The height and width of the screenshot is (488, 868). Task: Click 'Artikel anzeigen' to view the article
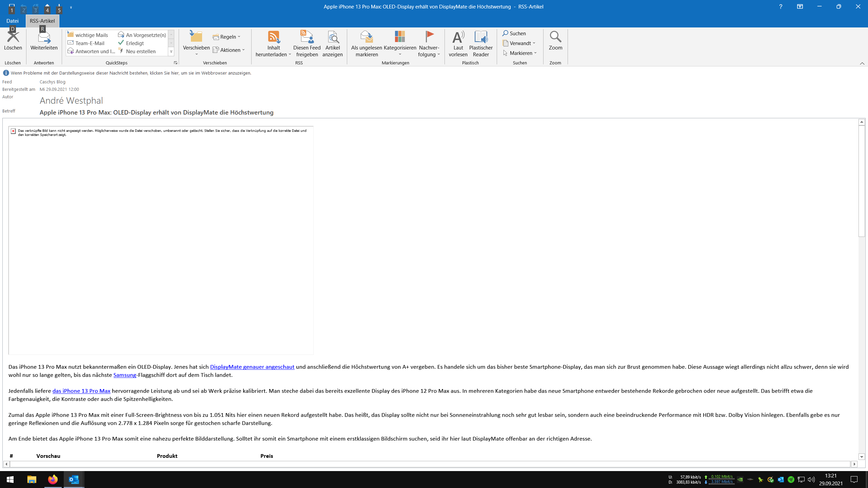332,44
